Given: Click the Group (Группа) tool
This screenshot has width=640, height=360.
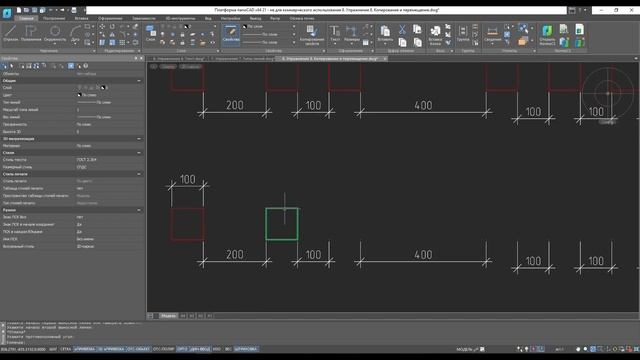Looking at the screenshot, I should click(x=463, y=33).
